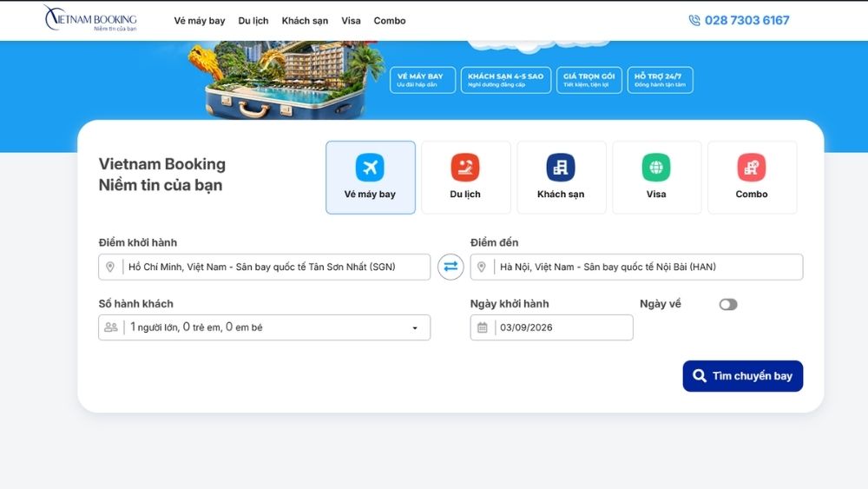Expand passenger count with the arrow
The width and height of the screenshot is (868, 489).
(x=415, y=327)
